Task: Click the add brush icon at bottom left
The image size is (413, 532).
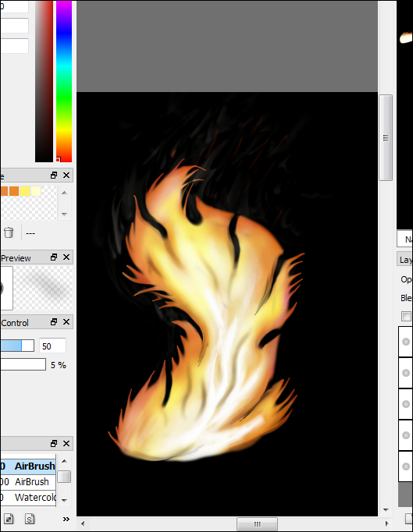Action: point(9,519)
